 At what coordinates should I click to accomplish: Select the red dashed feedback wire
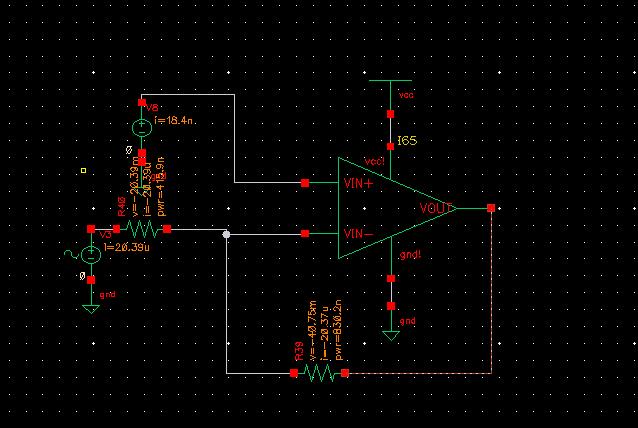click(x=492, y=291)
